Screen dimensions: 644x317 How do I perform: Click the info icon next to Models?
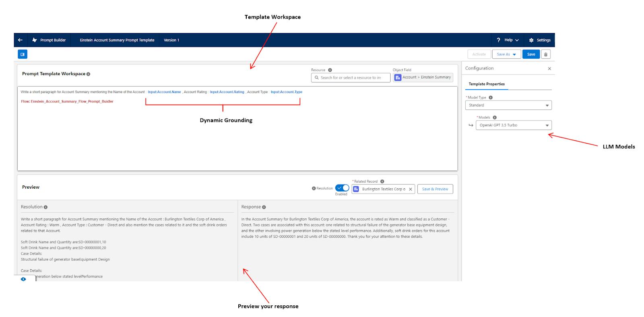point(495,117)
